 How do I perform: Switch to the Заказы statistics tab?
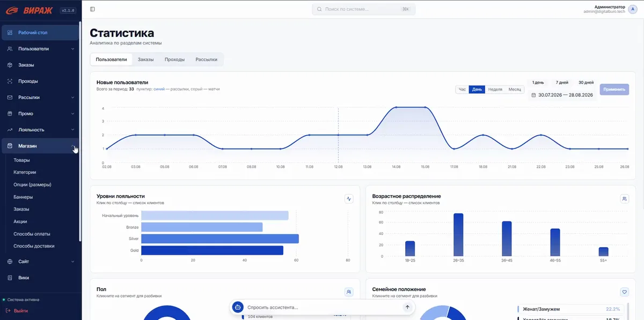[145, 59]
